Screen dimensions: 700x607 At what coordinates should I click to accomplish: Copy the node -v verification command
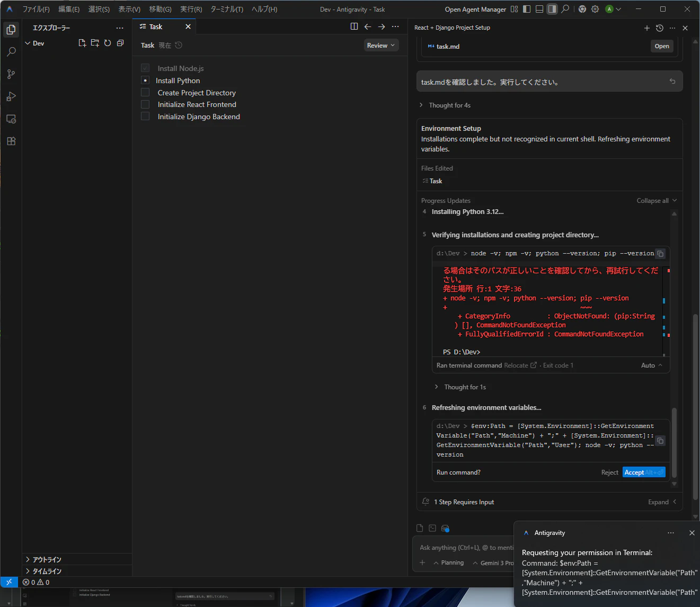coord(660,254)
